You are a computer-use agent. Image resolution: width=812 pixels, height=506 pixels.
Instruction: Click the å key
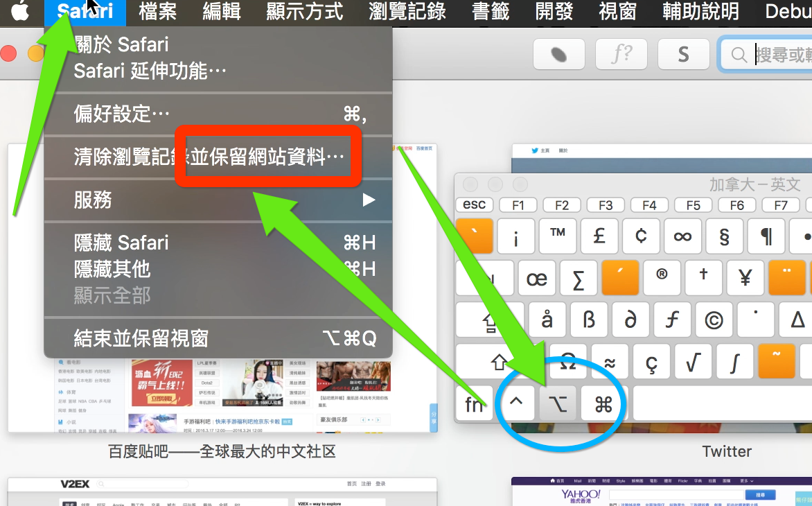tap(547, 320)
